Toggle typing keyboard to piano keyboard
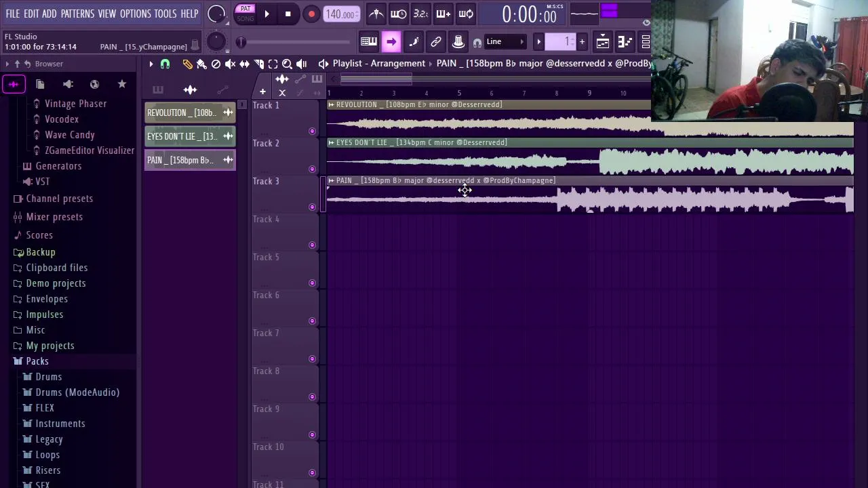The width and height of the screenshot is (868, 488). coord(369,42)
